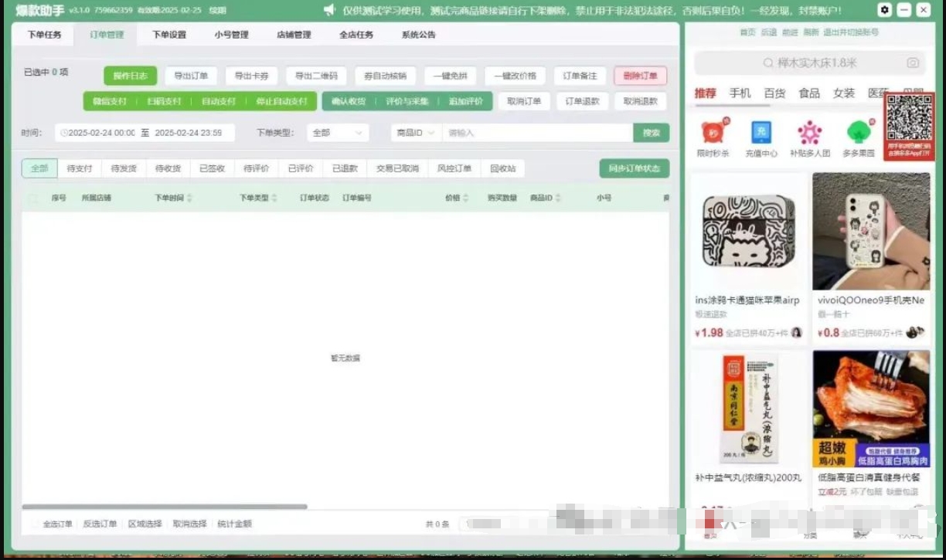The height and width of the screenshot is (560, 946).
Task: Click the clock icon in time field
Action: click(64, 133)
